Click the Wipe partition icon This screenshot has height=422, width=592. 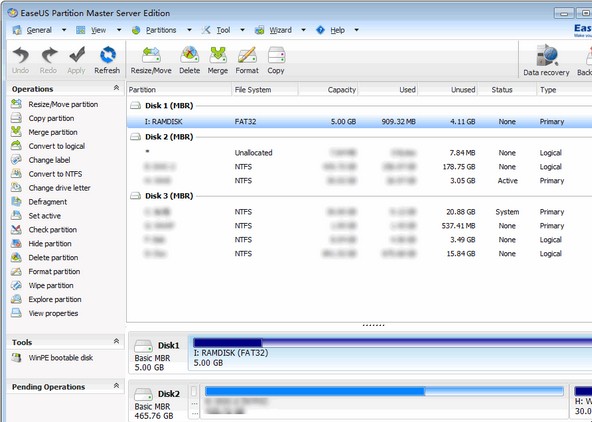[16, 285]
